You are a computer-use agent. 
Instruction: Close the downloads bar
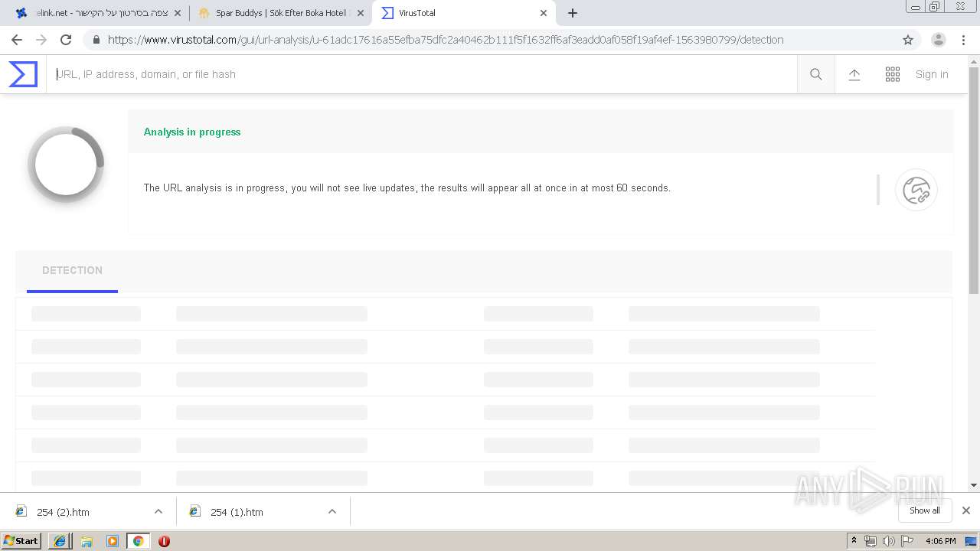point(966,510)
